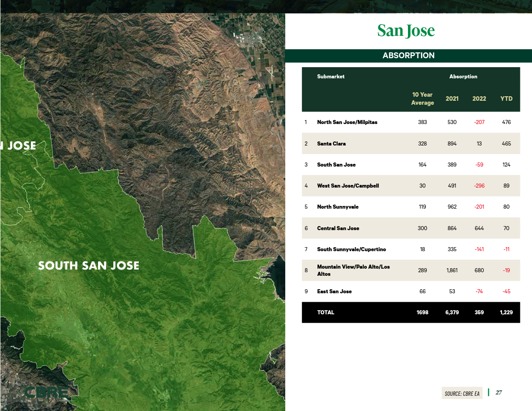532x411 pixels.
Task: Click South San Jose 2021 value 389
Action: click(x=452, y=164)
